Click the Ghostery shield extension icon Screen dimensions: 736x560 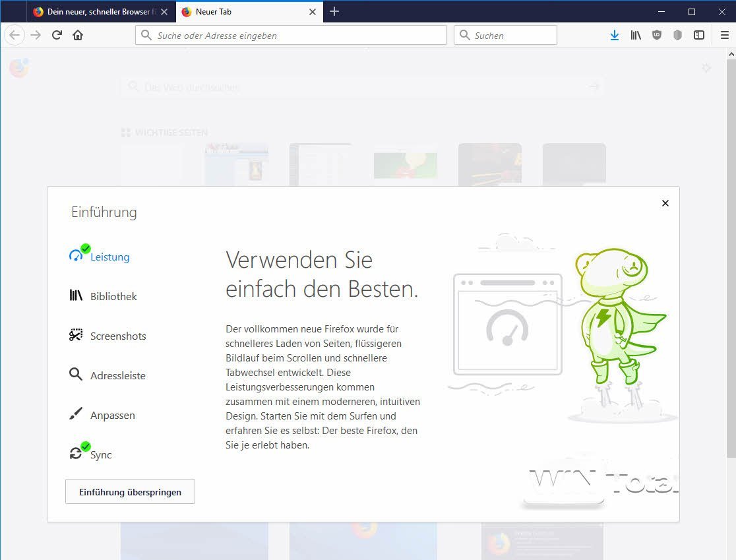(x=677, y=35)
